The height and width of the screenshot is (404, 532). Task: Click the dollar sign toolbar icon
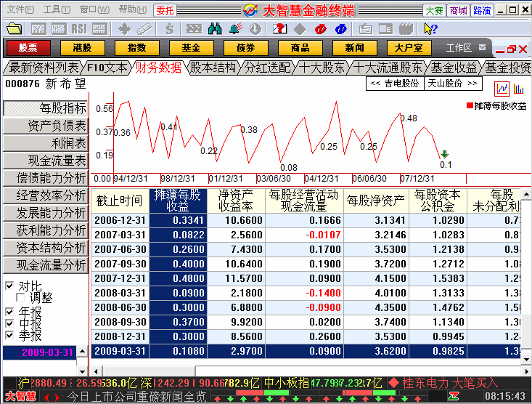pos(170,29)
